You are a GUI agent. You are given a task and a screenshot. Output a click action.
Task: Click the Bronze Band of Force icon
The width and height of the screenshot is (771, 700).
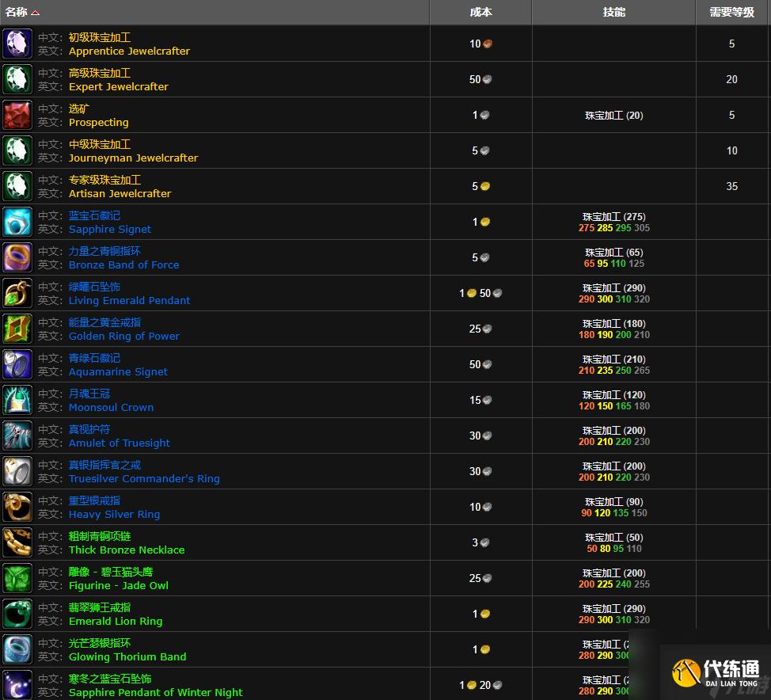pos(17,257)
